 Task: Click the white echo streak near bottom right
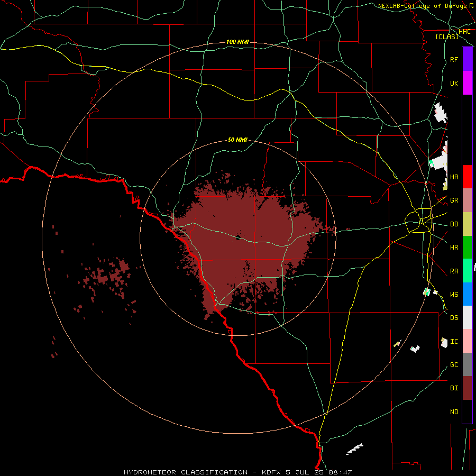coord(354,449)
